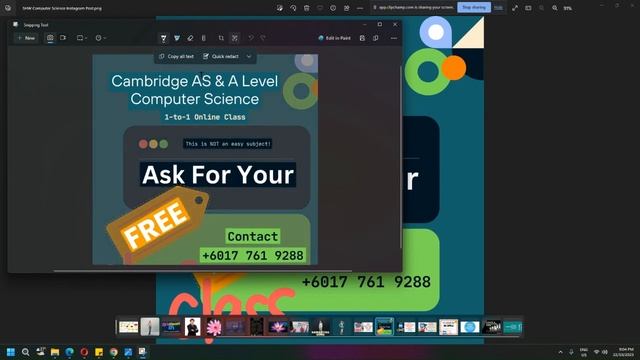
Task: Open Microsoft Edge from the taskbar
Action: point(69,352)
